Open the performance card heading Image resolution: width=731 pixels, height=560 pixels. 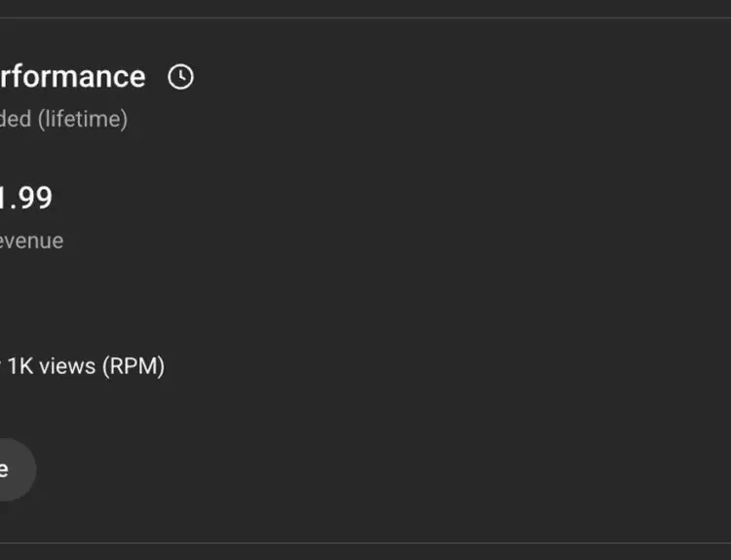[x=73, y=77]
